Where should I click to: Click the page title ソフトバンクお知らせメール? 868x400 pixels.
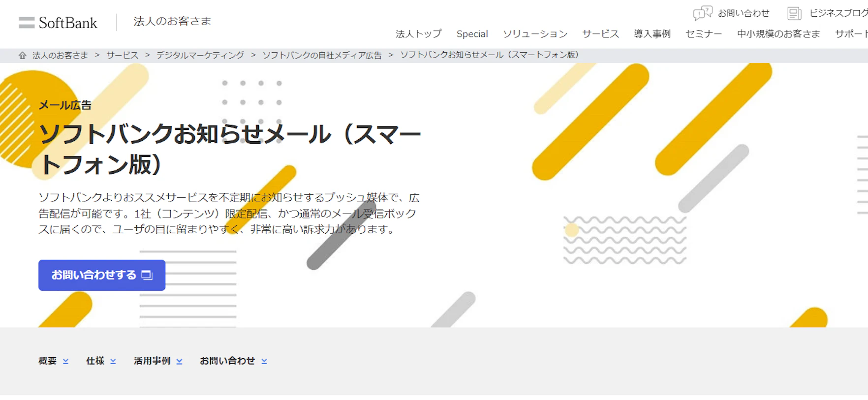coord(230,149)
